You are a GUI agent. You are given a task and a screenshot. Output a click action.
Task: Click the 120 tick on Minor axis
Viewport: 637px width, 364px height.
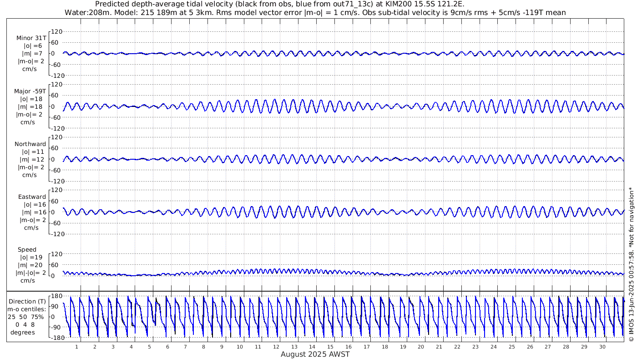pos(56,31)
